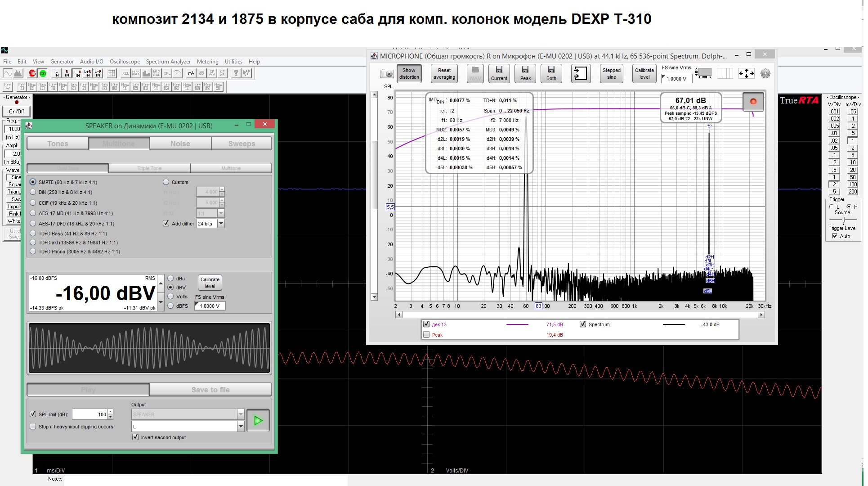Select L+R IN input mode icon
Image resolution: width=868 pixels, height=486 pixels.
88,73
